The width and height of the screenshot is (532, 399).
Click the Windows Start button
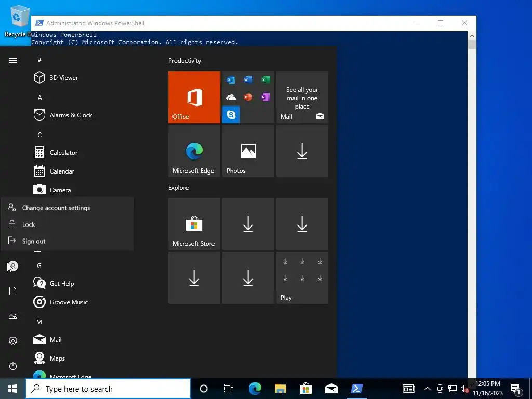pos(12,389)
